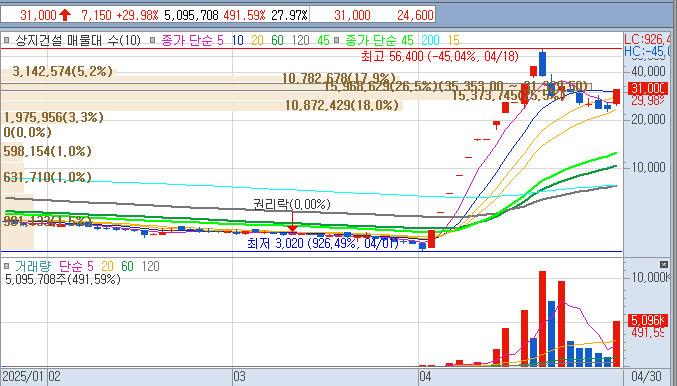Close the volume panel with its x button

tap(664, 264)
